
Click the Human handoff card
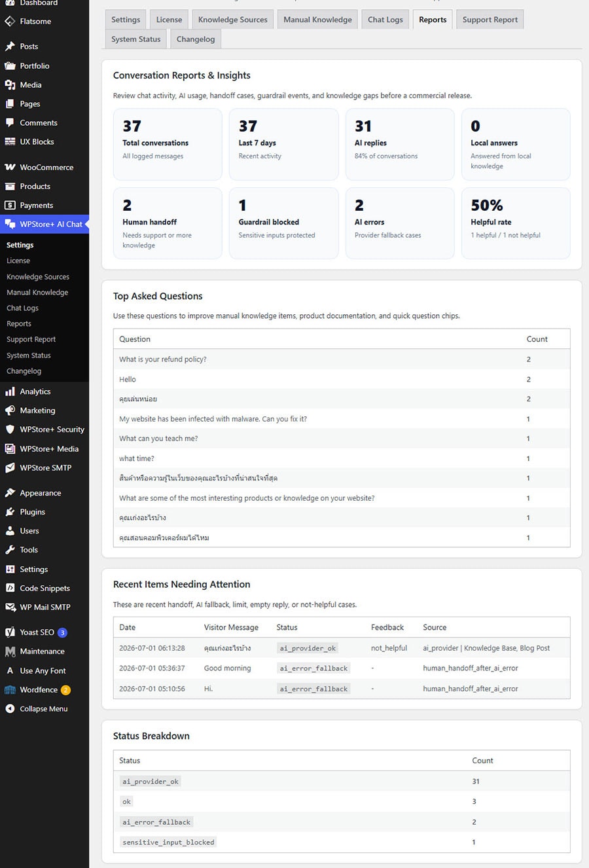168,224
